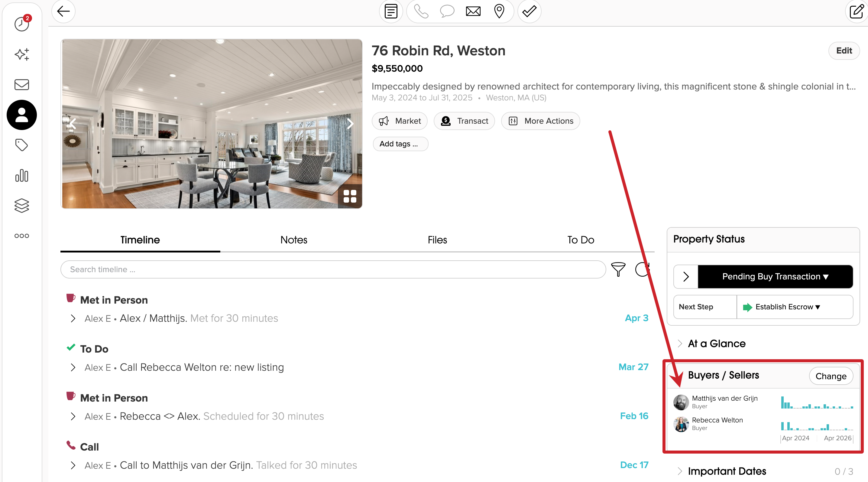This screenshot has height=482, width=868.
Task: Open the phone call icon in the toolbar
Action: click(x=421, y=11)
